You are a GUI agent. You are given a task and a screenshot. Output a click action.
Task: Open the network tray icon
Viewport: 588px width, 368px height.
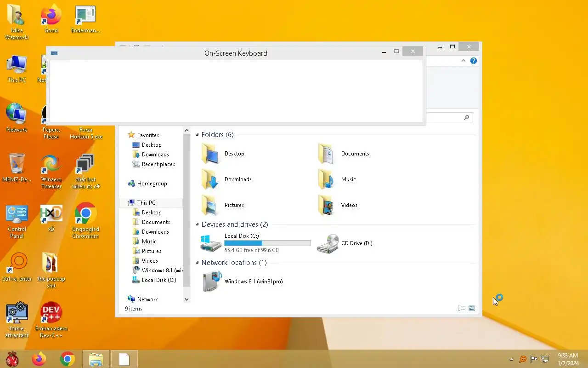pos(545,359)
